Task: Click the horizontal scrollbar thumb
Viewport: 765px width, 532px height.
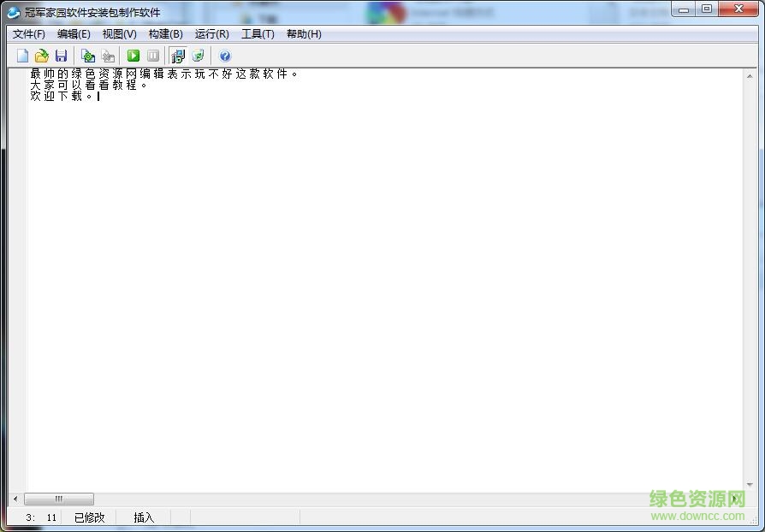Action: pos(59,499)
